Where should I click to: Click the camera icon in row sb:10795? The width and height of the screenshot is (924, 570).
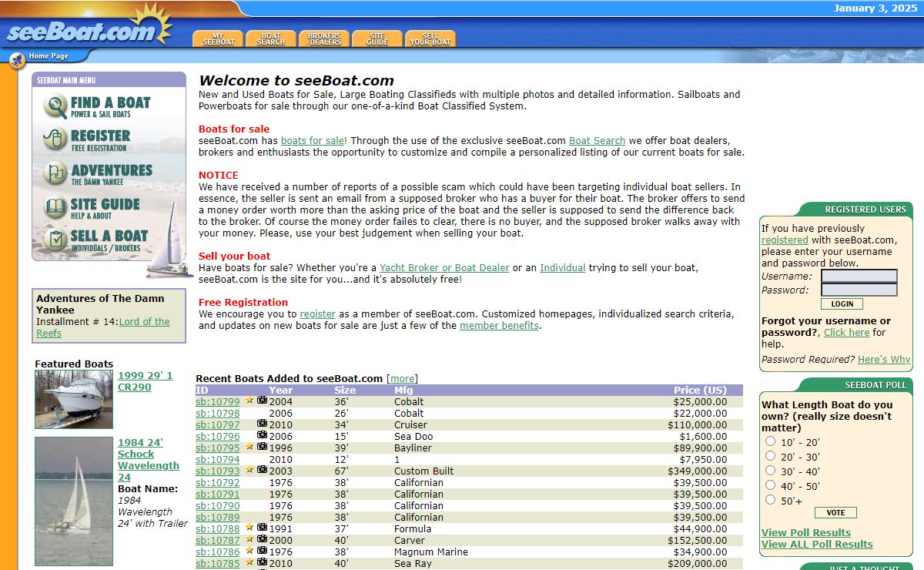tap(262, 447)
